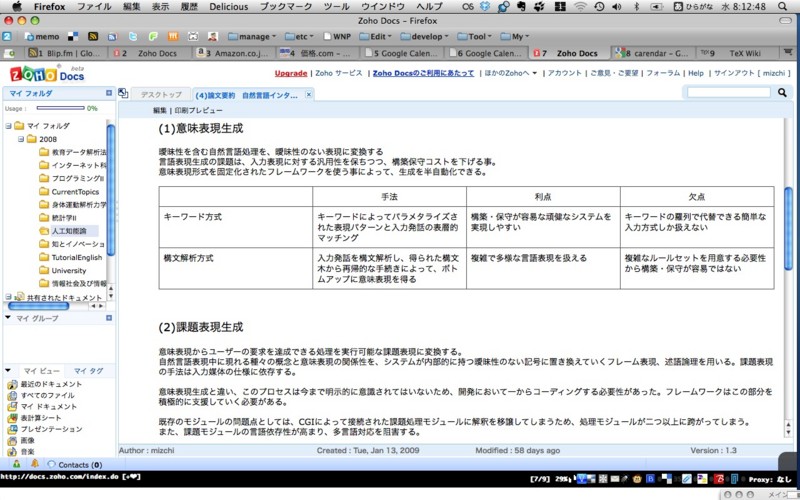800x500 pixels.
Task: Click the folder tree horizontal scrollbar thumb
Action: click(x=39, y=306)
